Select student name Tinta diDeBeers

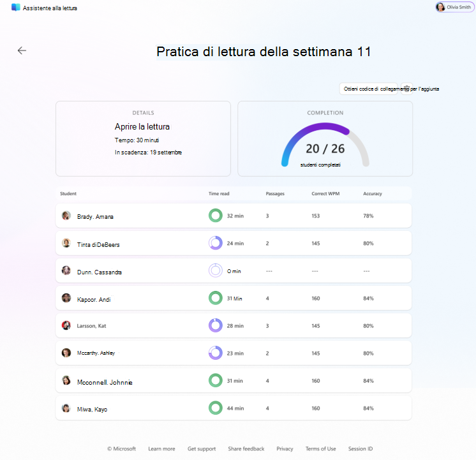point(98,244)
